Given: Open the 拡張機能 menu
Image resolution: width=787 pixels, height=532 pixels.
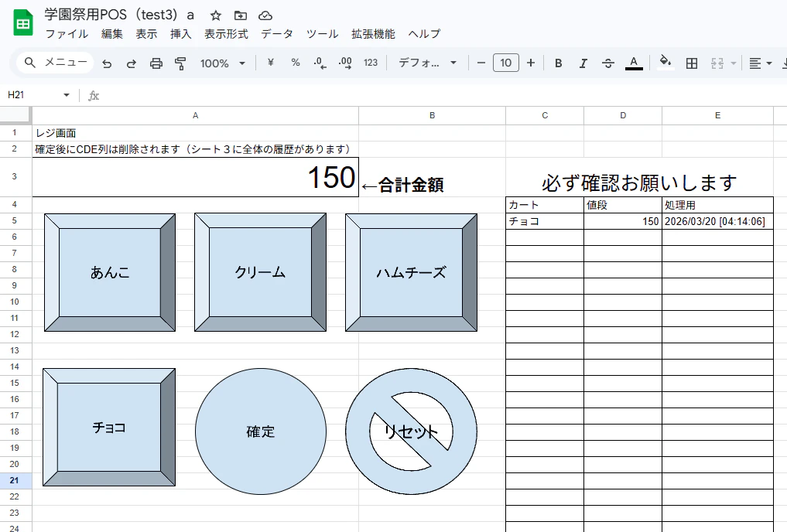Looking at the screenshot, I should point(374,34).
